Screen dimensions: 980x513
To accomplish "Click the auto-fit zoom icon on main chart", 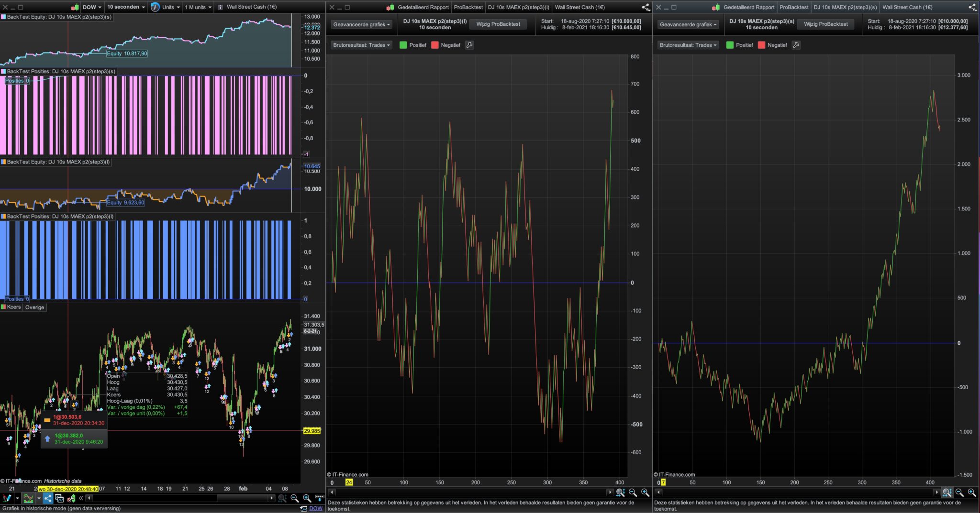I will [282, 498].
